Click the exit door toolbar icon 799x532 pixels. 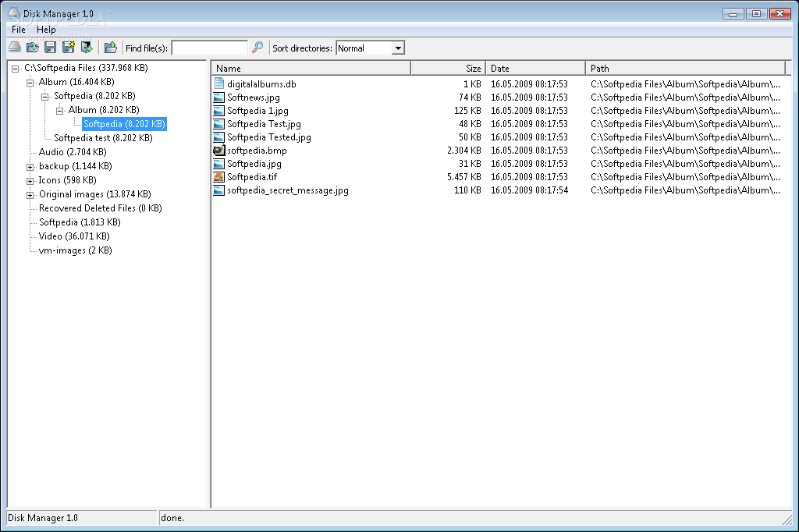(x=87, y=48)
